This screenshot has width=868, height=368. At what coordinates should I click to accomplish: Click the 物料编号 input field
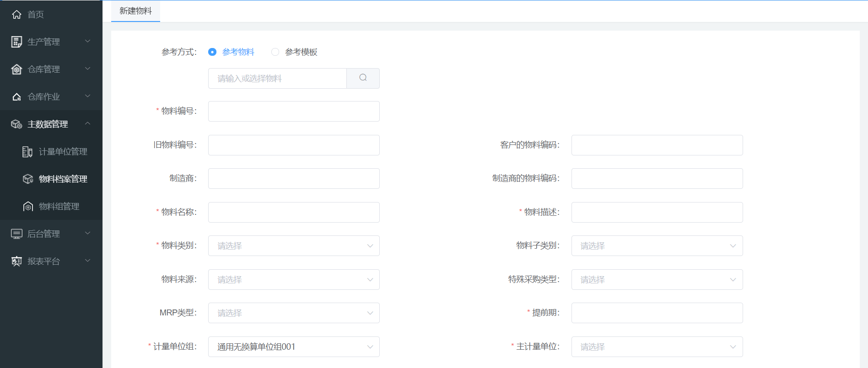pyautogui.click(x=293, y=112)
